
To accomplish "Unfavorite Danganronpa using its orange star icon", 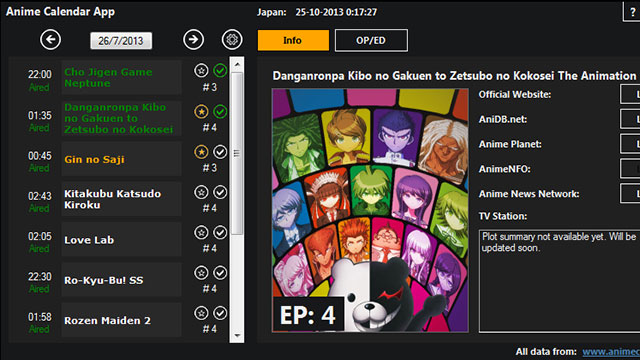I will 201,111.
